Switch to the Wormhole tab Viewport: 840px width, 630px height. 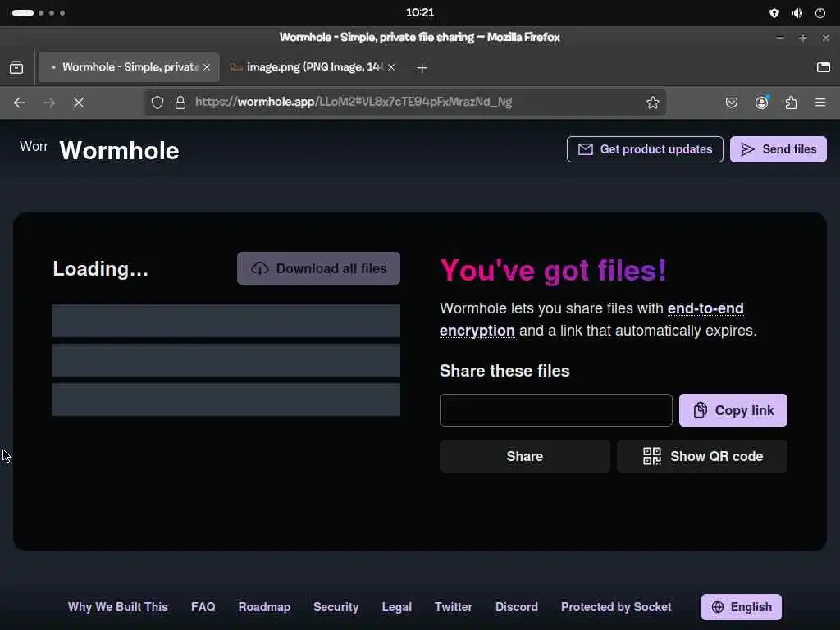point(129,67)
